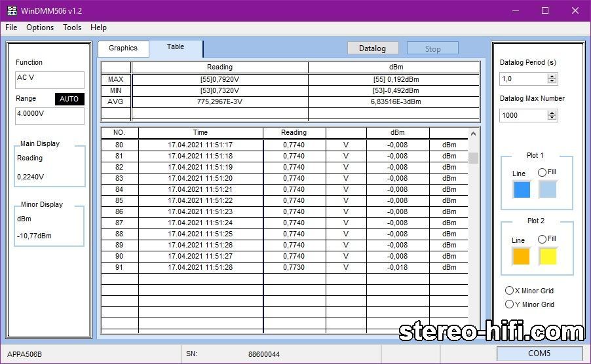Open the Options menu

[x=40, y=27]
